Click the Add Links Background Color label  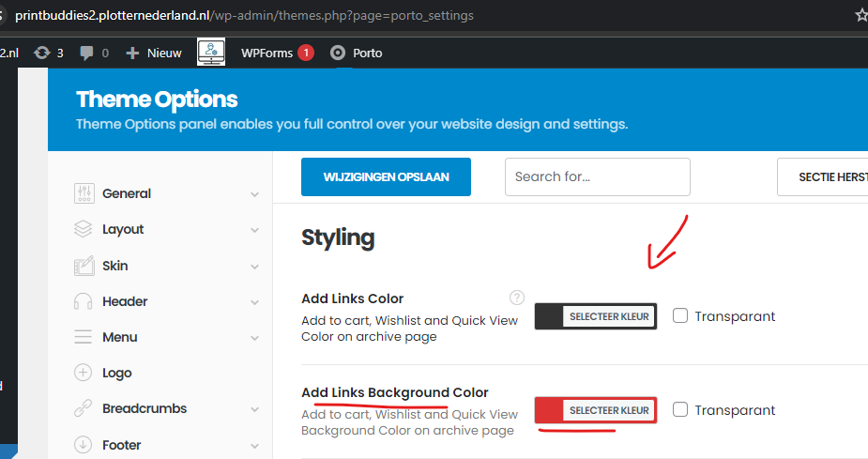coord(395,392)
